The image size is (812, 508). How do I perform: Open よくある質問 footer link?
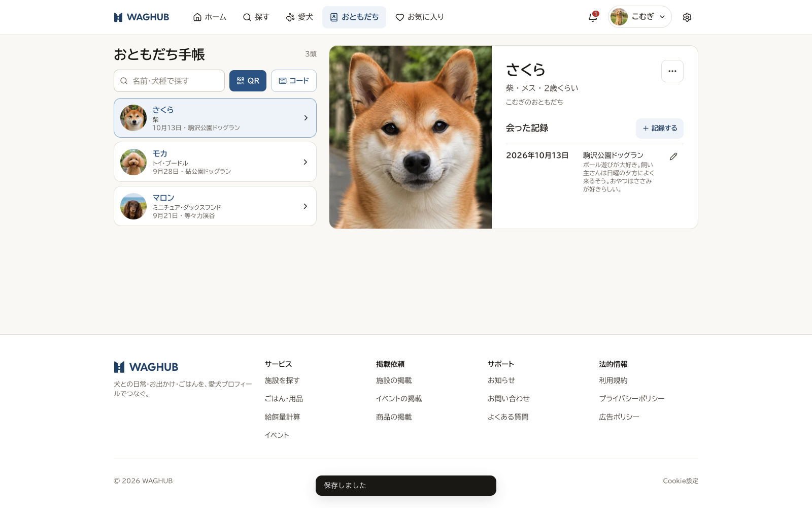tap(508, 417)
